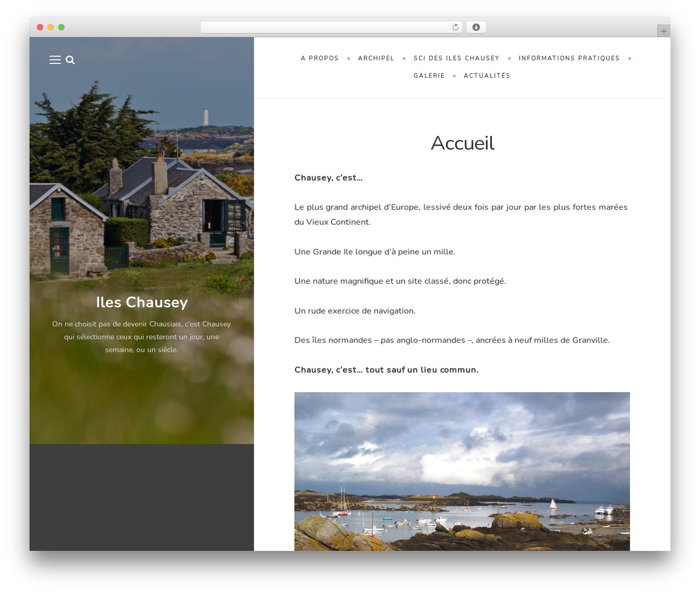Click the search magnifier icon
The image size is (700, 593).
click(x=70, y=60)
